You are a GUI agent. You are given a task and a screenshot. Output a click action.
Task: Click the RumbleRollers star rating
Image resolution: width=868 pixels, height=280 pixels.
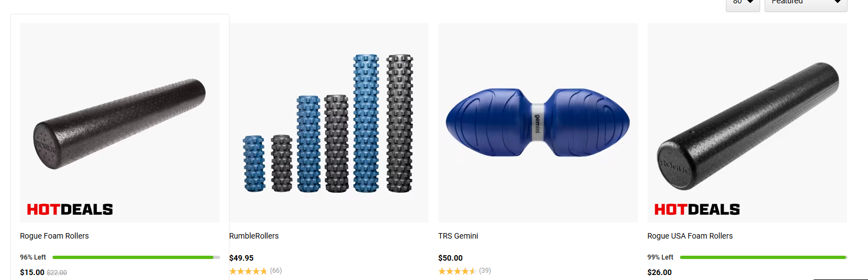tap(248, 271)
